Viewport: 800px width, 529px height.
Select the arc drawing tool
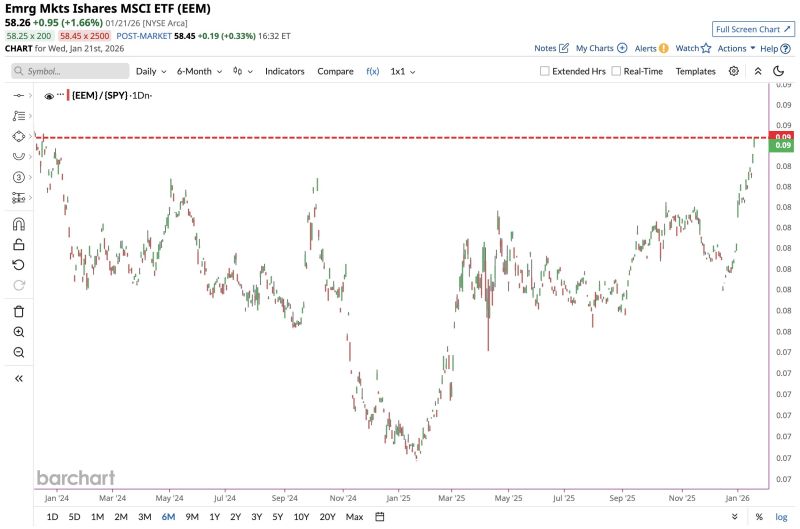[x=18, y=157]
